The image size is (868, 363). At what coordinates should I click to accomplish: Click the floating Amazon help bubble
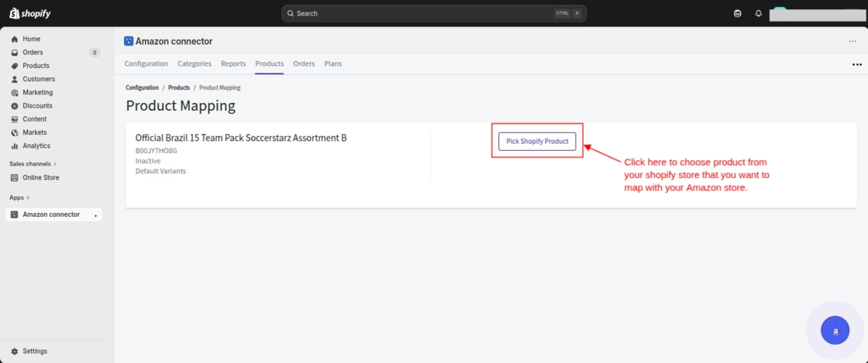[x=835, y=331]
